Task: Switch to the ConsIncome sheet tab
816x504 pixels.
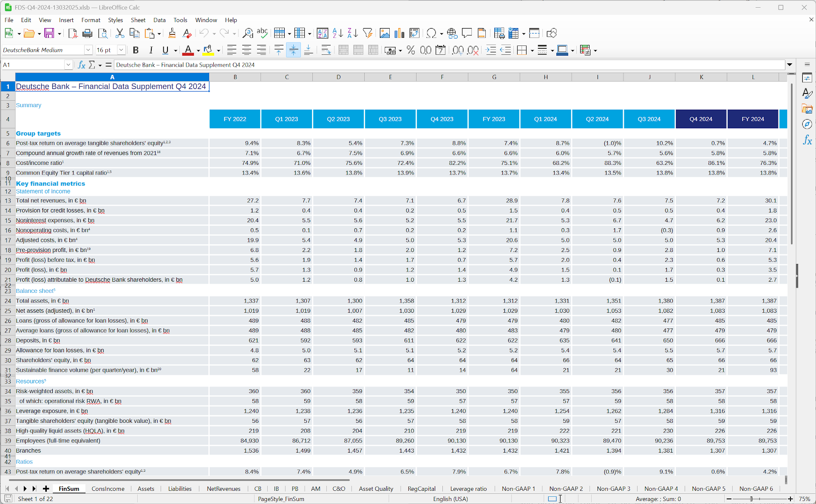Action: pyautogui.click(x=108, y=489)
